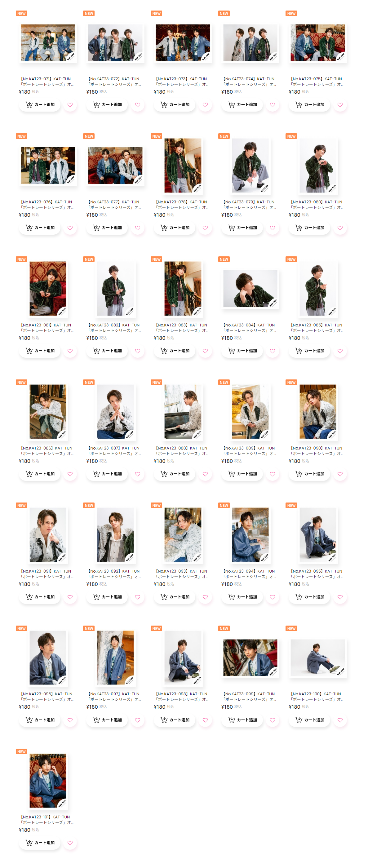Open the KAT23-081 product title link
This screenshot has width=368, height=868.
47,328
